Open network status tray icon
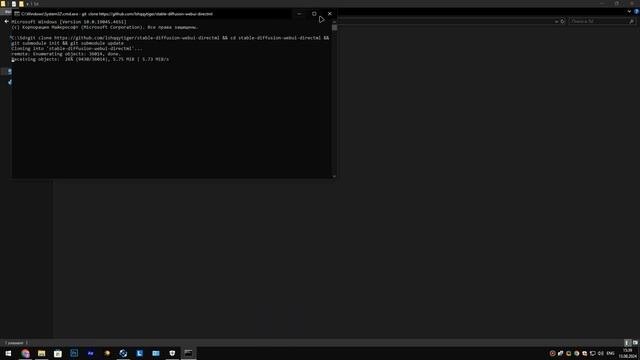Viewport: 640px width, 360px height. [593, 353]
